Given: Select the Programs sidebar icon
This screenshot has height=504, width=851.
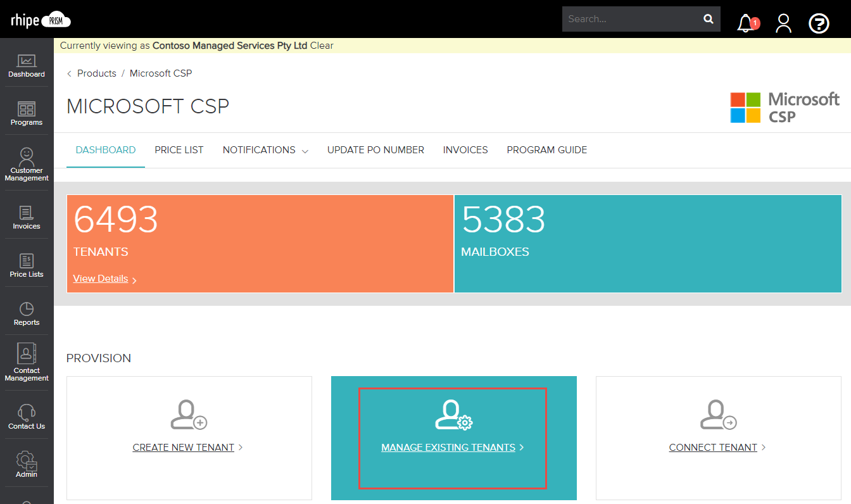Looking at the screenshot, I should pos(26,113).
